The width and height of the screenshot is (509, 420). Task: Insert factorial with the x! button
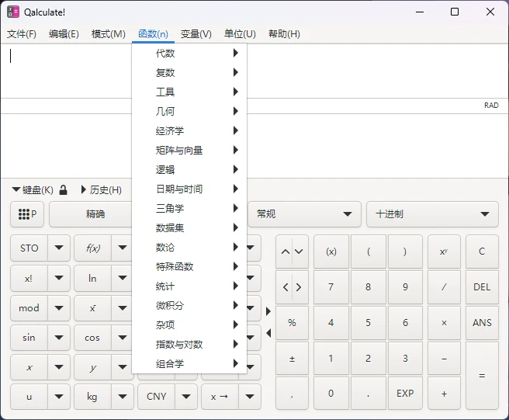coord(29,279)
